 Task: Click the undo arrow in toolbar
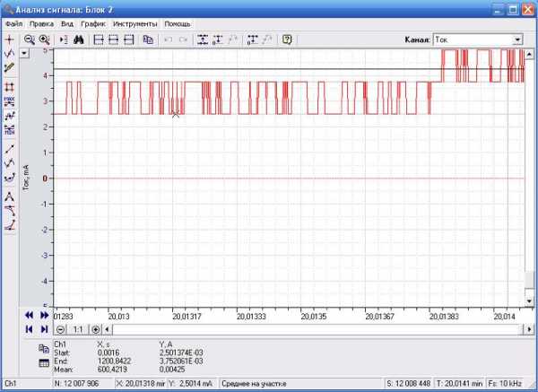(x=168, y=39)
